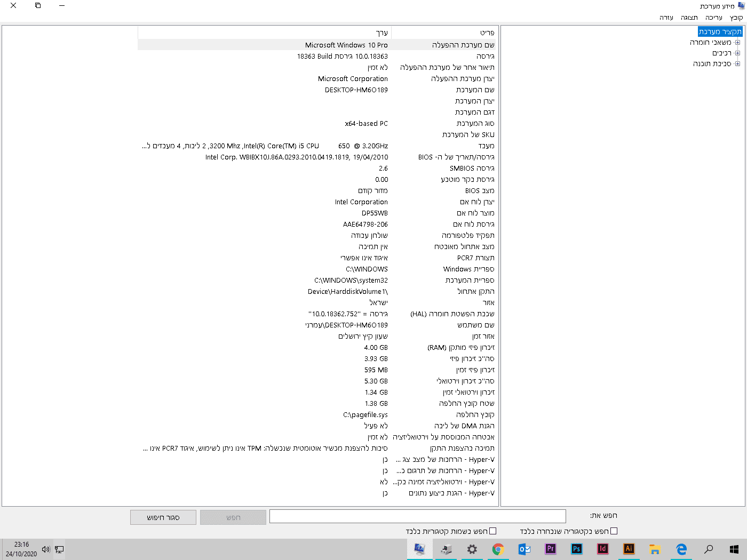Toggle חפש בקטגוריה שנבחרה בלבד checkbox
747x560 pixels.
(614, 531)
